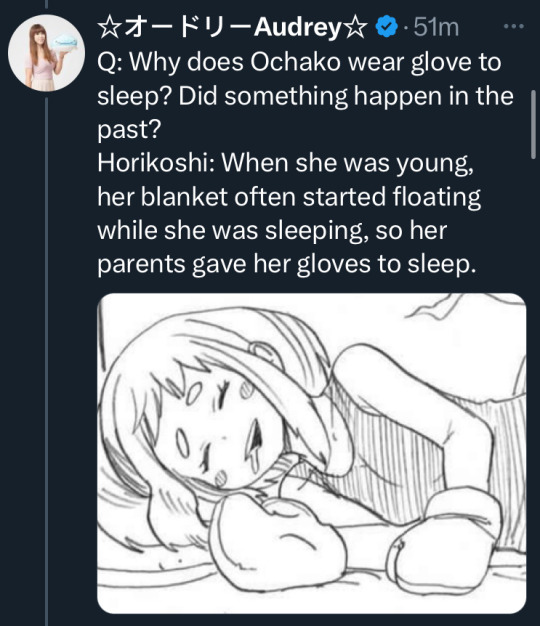This screenshot has height=626, width=540.
Task: Click the katakana オードリー part of name
Action: click(x=187, y=28)
